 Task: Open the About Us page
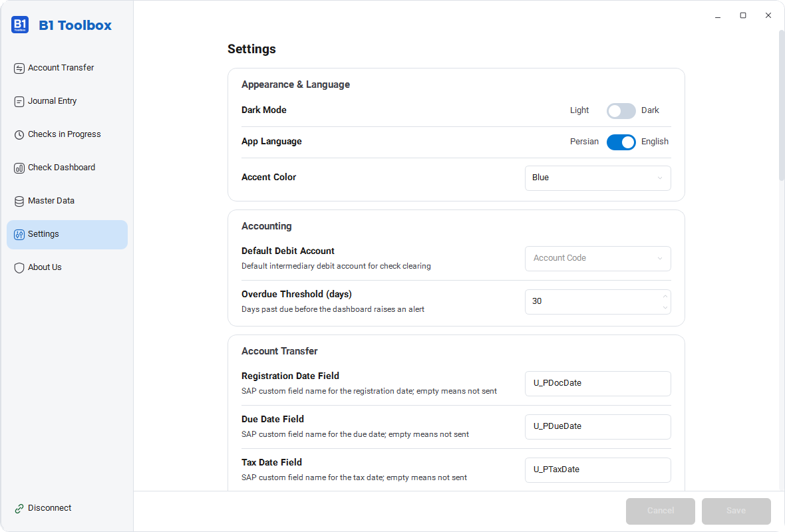67,268
